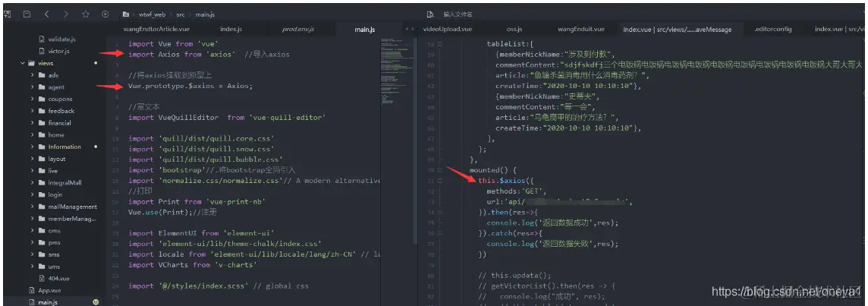
Task: Select the login folder in the tree
Action: (x=55, y=194)
